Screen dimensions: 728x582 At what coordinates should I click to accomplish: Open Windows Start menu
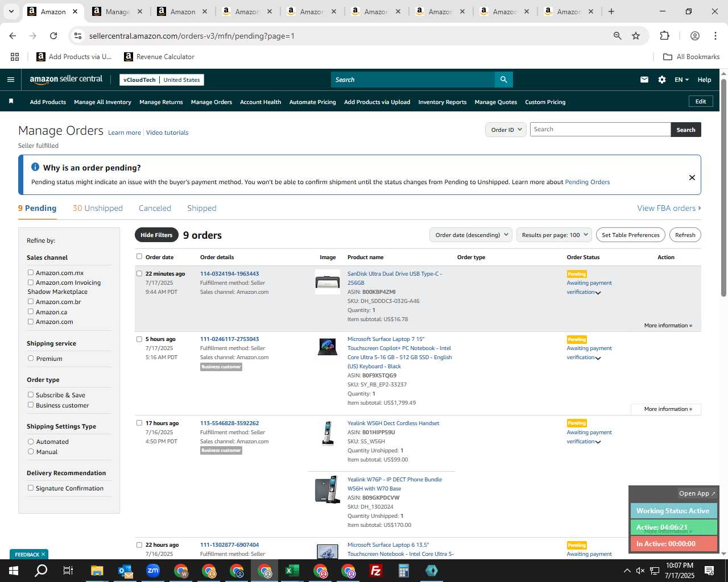point(14,571)
